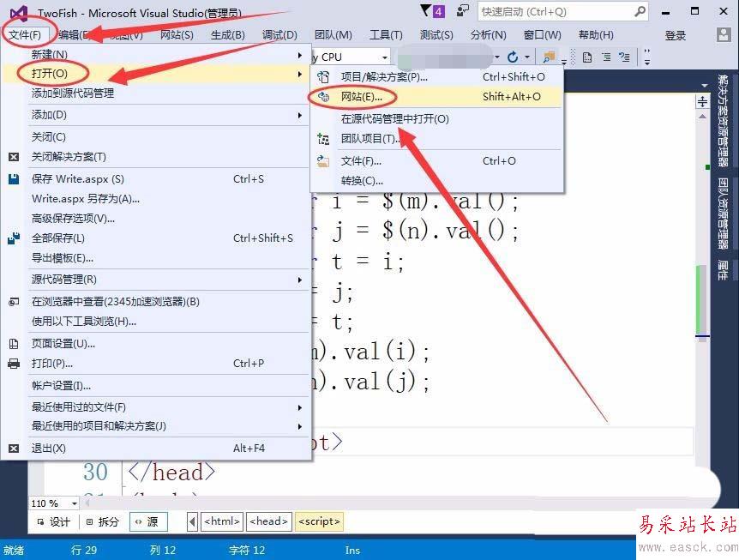Open the CPU platform dropdown

point(385,57)
